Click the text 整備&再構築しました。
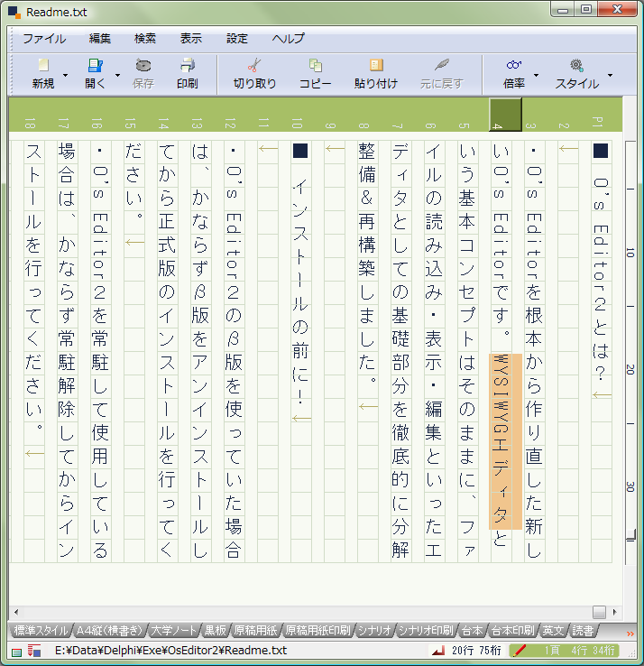 pyautogui.click(x=367, y=263)
